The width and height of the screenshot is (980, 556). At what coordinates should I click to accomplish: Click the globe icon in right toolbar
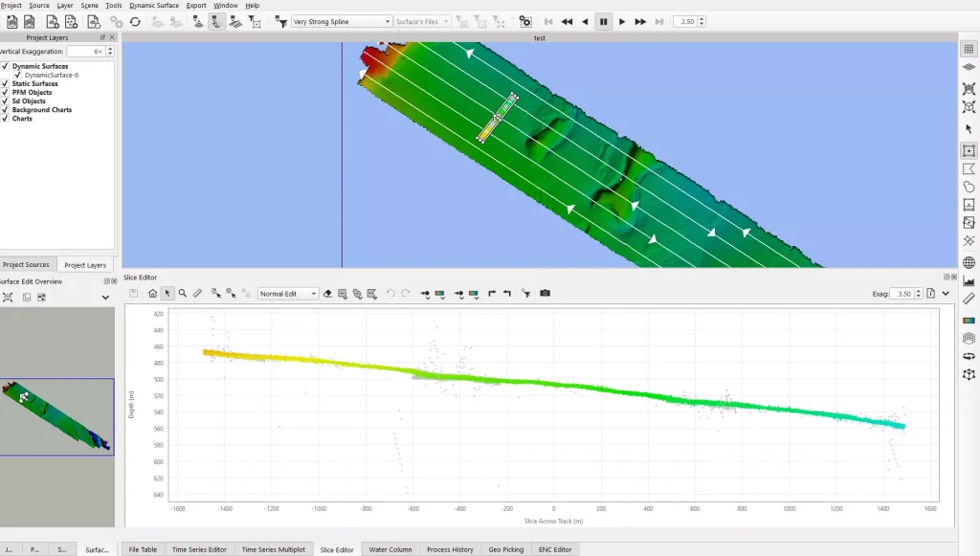(969, 262)
